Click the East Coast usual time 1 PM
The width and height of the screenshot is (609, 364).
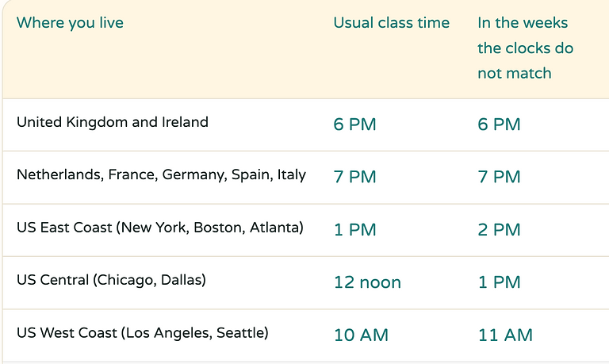coord(355,230)
